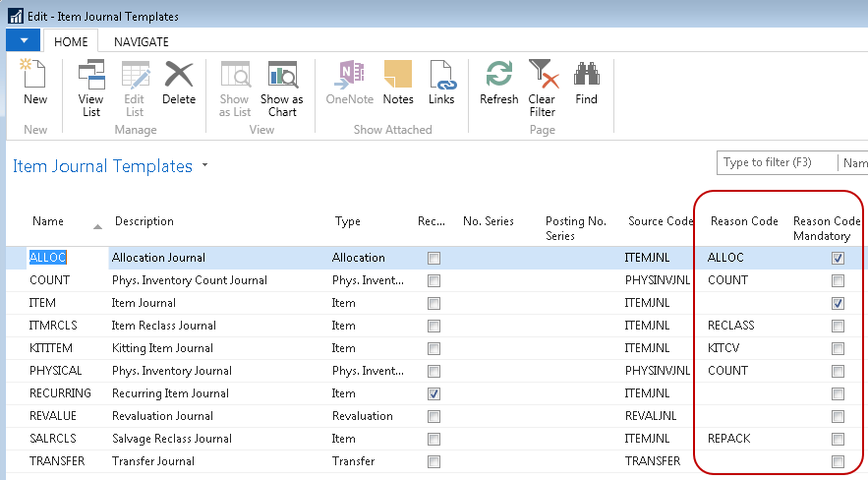Select the KITITEM row name cell
This screenshot has height=480, width=868.
point(51,348)
